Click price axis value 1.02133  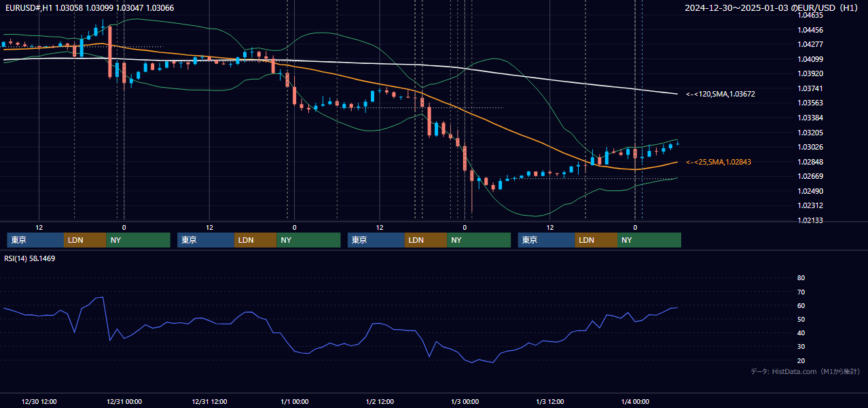click(x=810, y=220)
